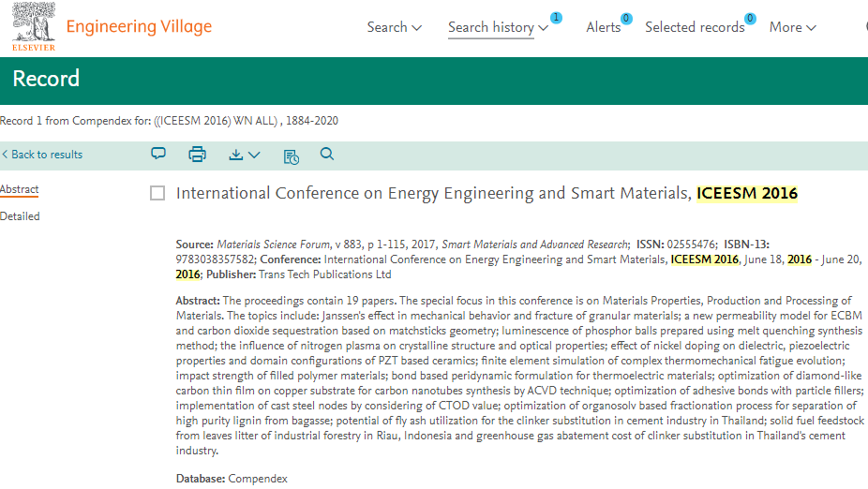Expand the More menu
Image resolution: width=868 pixels, height=489 pixels.
(792, 27)
